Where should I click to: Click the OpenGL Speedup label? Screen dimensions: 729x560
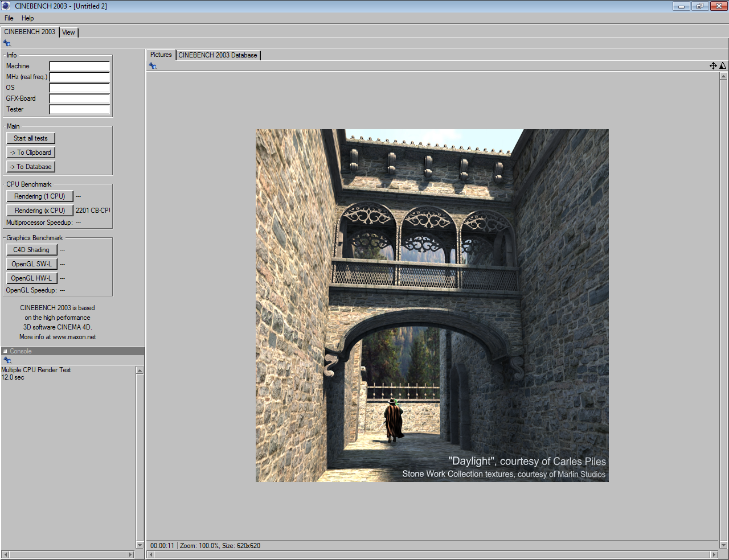[31, 290]
